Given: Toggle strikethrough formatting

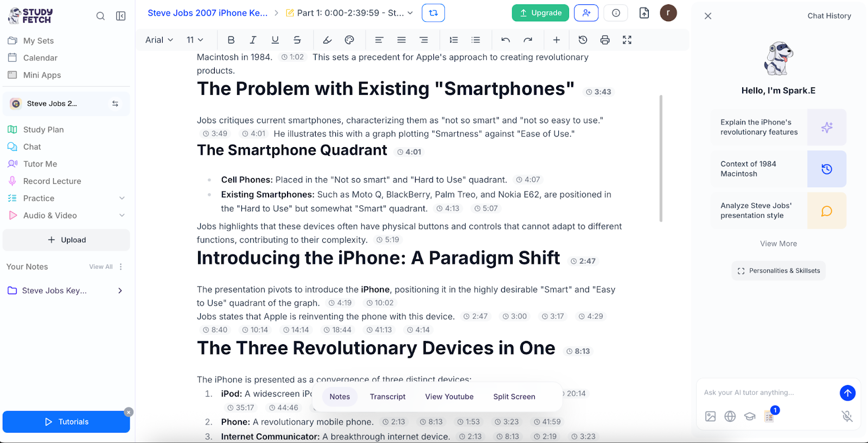Looking at the screenshot, I should tap(297, 40).
